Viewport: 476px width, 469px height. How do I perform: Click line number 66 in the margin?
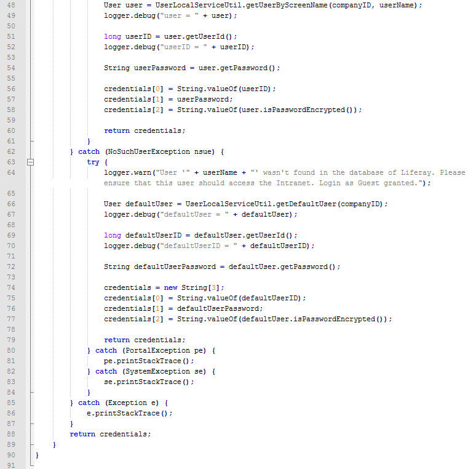pyautogui.click(x=11, y=204)
